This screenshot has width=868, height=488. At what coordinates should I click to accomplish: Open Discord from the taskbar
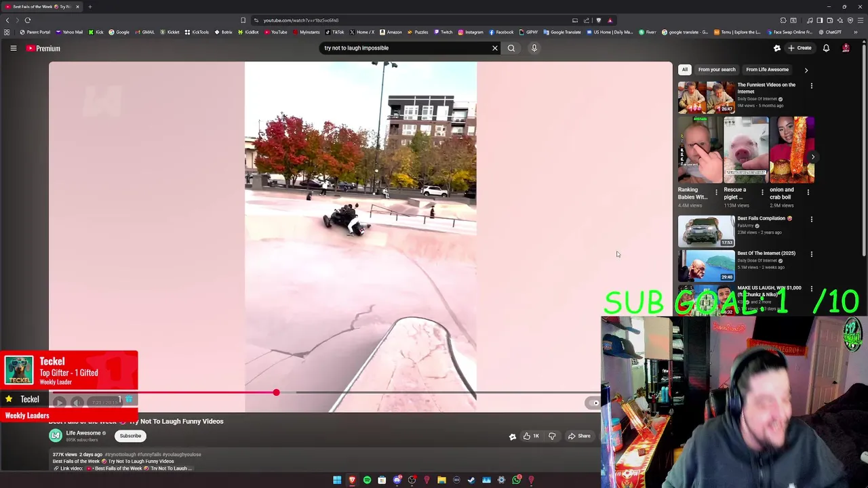point(397,481)
